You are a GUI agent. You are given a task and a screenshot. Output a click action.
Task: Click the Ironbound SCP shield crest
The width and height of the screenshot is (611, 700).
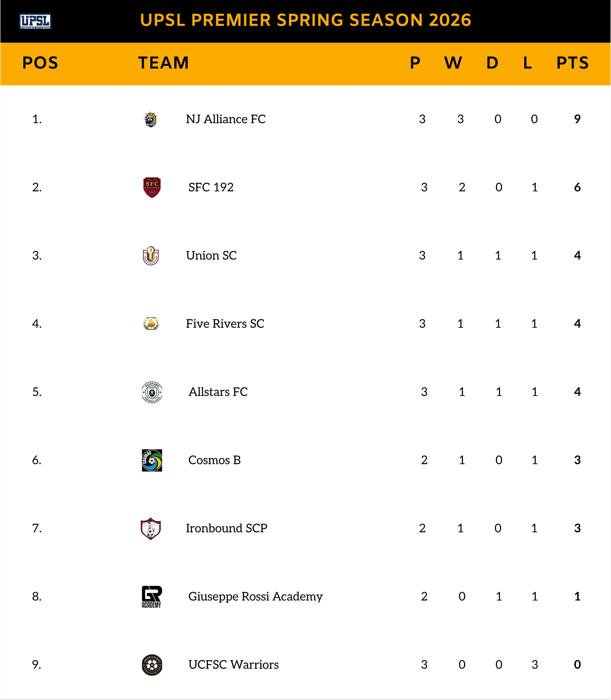(150, 529)
